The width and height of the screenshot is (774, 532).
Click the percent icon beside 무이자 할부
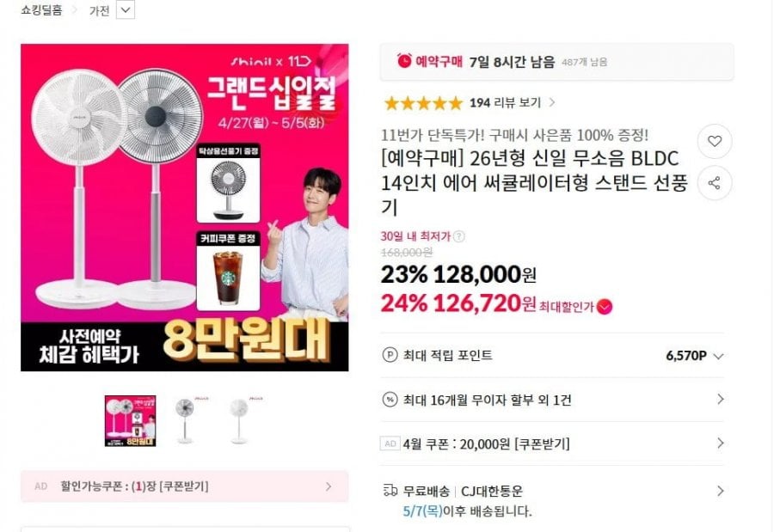pyautogui.click(x=390, y=400)
